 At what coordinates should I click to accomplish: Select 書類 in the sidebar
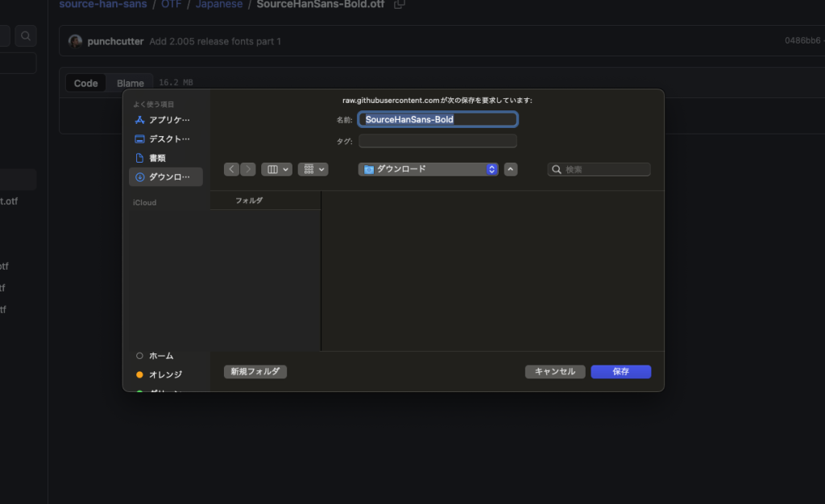[157, 158]
